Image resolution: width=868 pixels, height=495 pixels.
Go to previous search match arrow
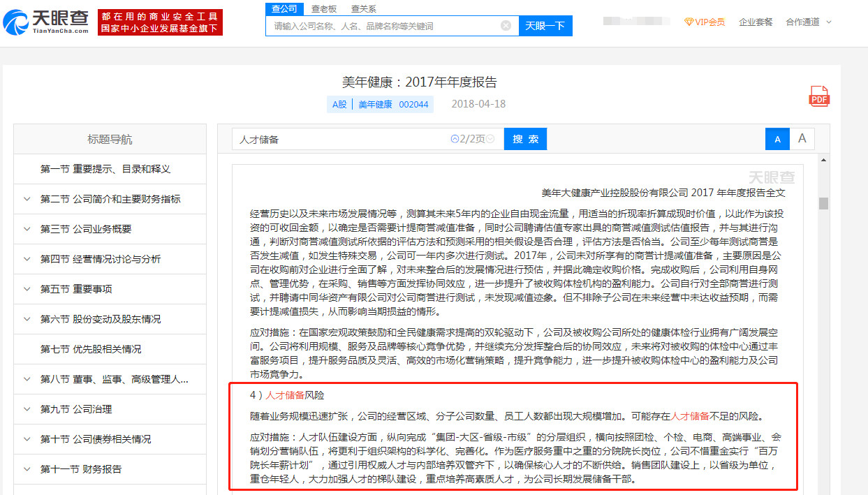pyautogui.click(x=455, y=139)
